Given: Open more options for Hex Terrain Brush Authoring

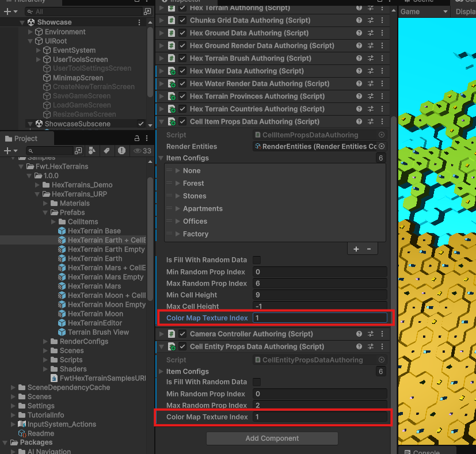Looking at the screenshot, I should coord(382,58).
